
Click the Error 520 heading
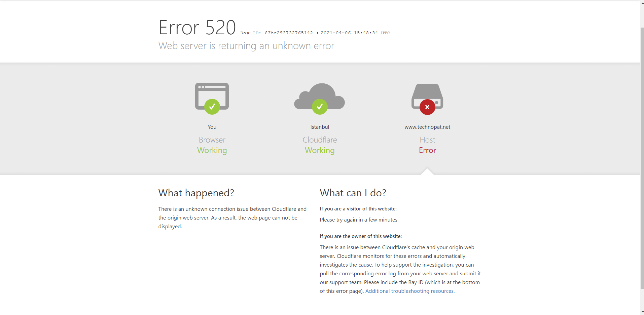pos(197,28)
